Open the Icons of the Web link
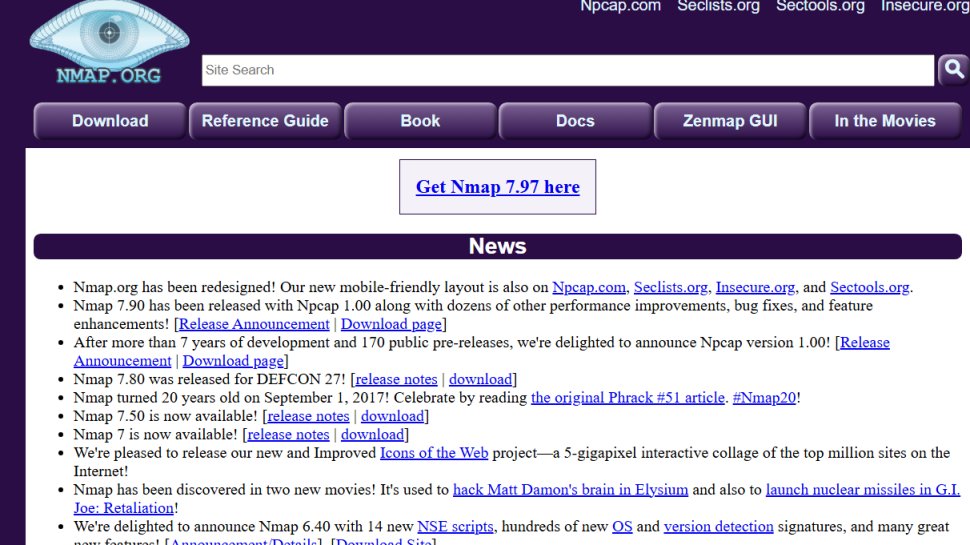The height and width of the screenshot is (545, 970). pos(434,453)
